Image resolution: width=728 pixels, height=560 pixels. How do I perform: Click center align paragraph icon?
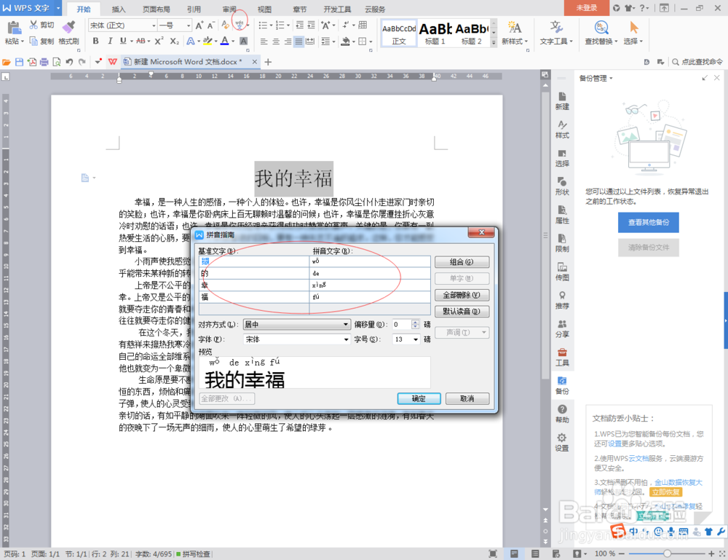(276, 42)
